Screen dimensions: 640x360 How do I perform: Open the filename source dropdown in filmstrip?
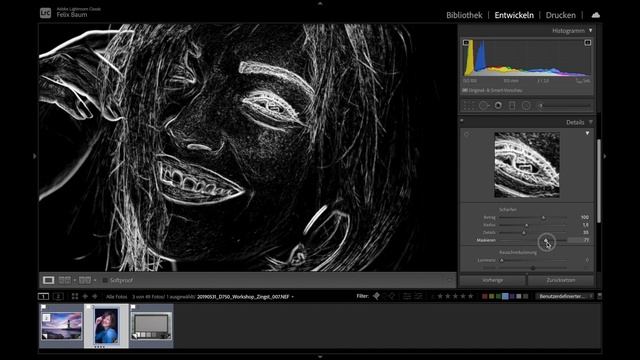tap(293, 297)
